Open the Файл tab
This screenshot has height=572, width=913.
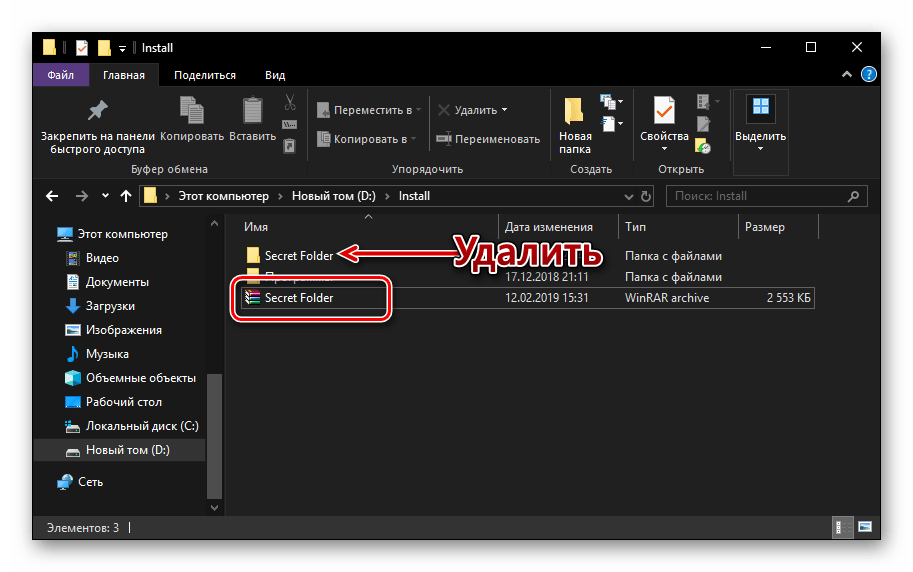point(61,75)
